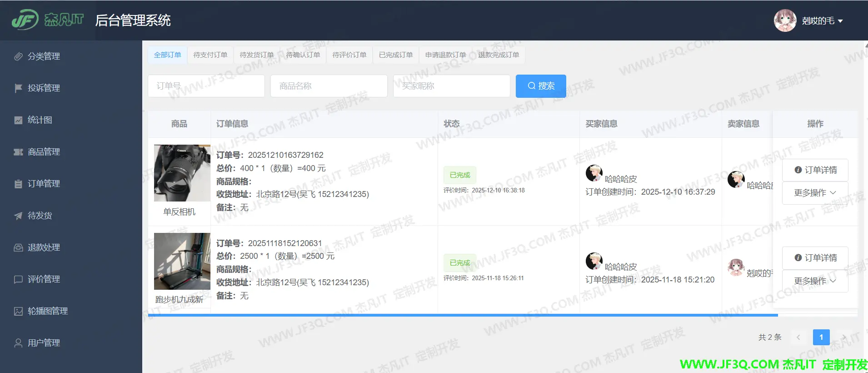Click the 评价管理 comment bubble icon
The width and height of the screenshot is (868, 373).
[18, 279]
